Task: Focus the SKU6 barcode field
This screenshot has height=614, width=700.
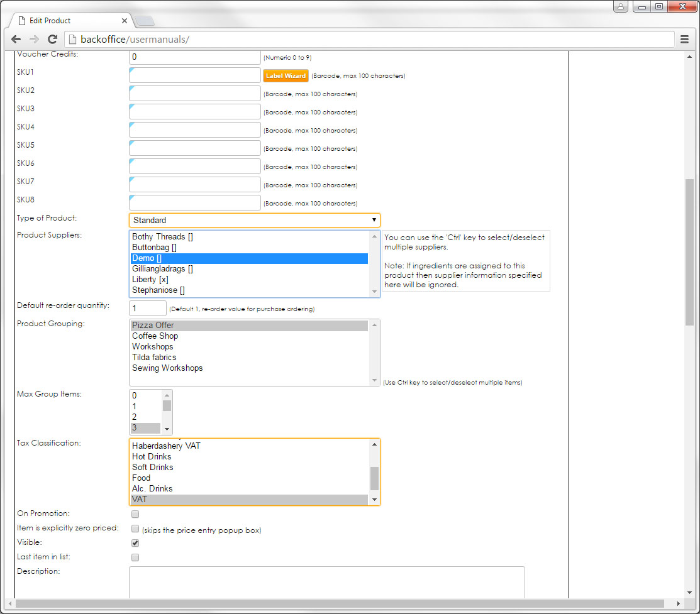Action: (x=194, y=167)
